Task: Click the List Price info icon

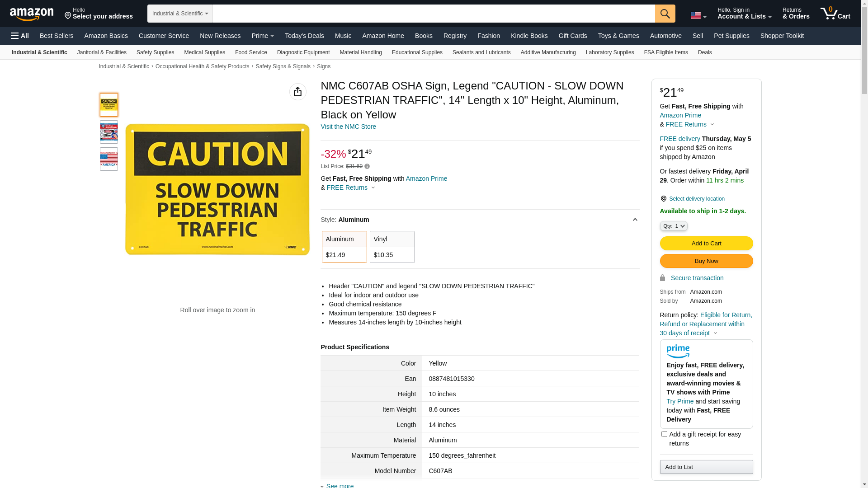Action: coord(367,167)
